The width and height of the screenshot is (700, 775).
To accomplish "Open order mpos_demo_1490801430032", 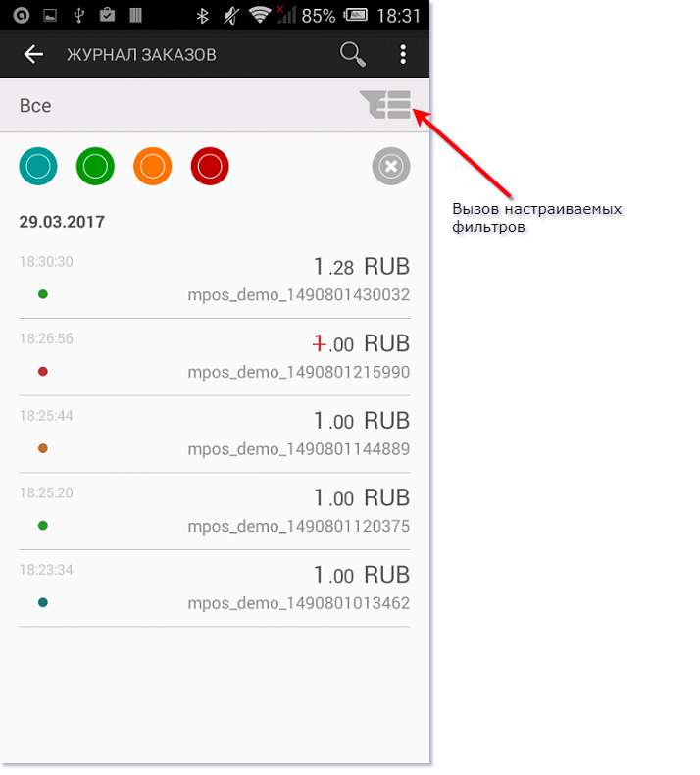I will (x=298, y=294).
